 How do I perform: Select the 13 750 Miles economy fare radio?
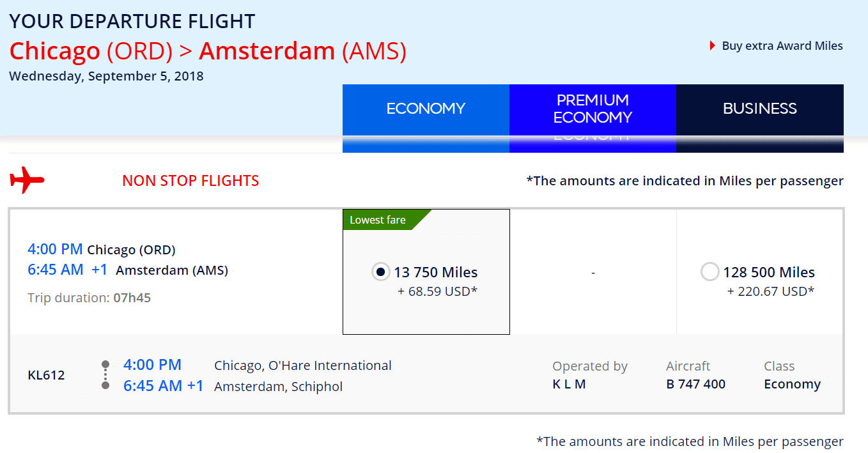coord(381,272)
